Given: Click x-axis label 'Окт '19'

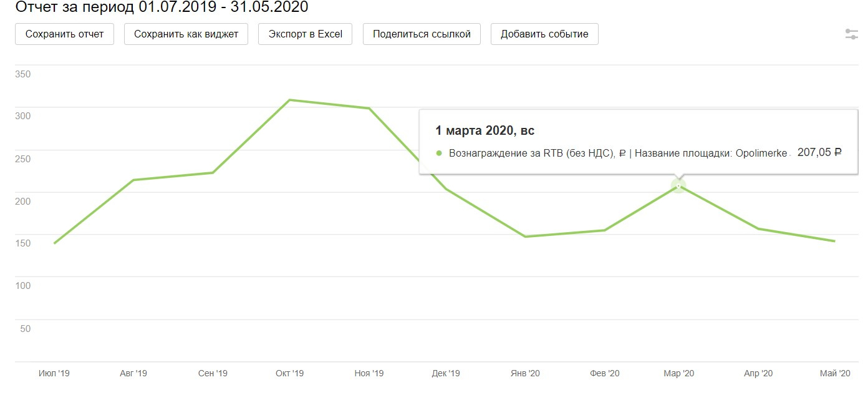Looking at the screenshot, I should click(289, 373).
